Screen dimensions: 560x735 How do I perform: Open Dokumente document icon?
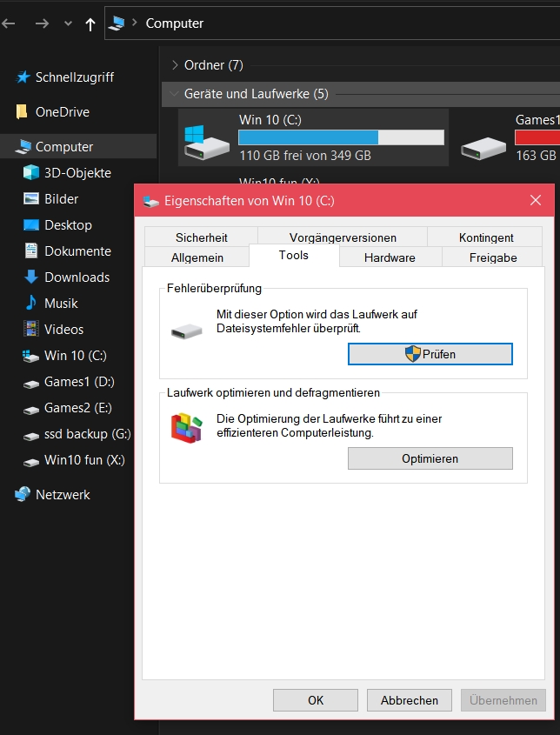pos(31,251)
